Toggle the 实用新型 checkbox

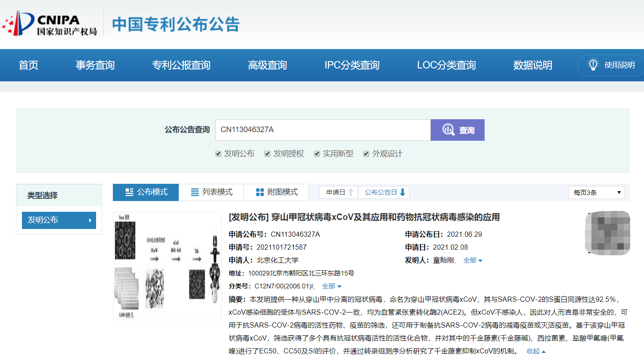coord(317,154)
